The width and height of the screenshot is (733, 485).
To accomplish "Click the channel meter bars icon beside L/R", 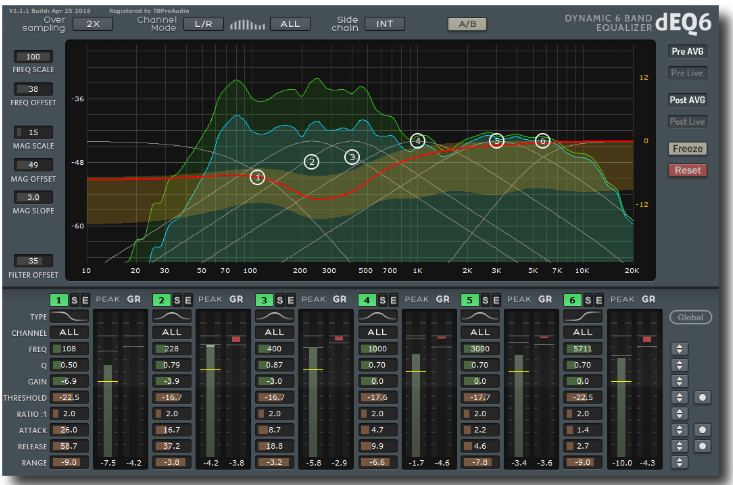I will tap(247, 24).
